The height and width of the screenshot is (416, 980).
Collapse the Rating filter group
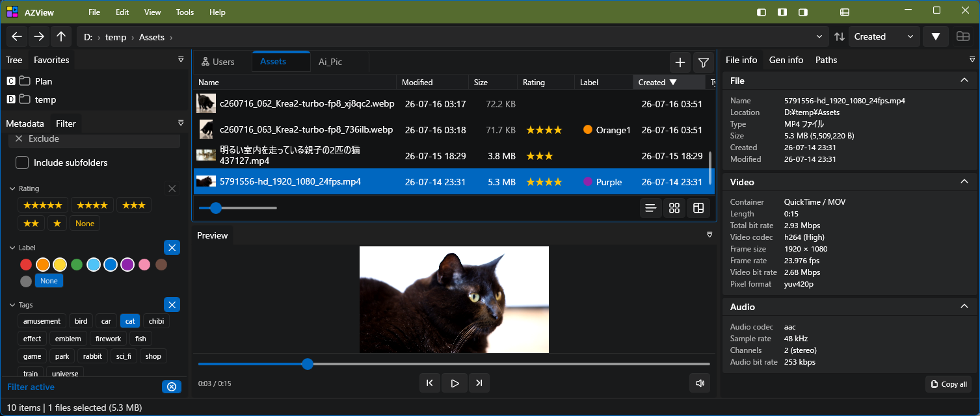coord(12,188)
